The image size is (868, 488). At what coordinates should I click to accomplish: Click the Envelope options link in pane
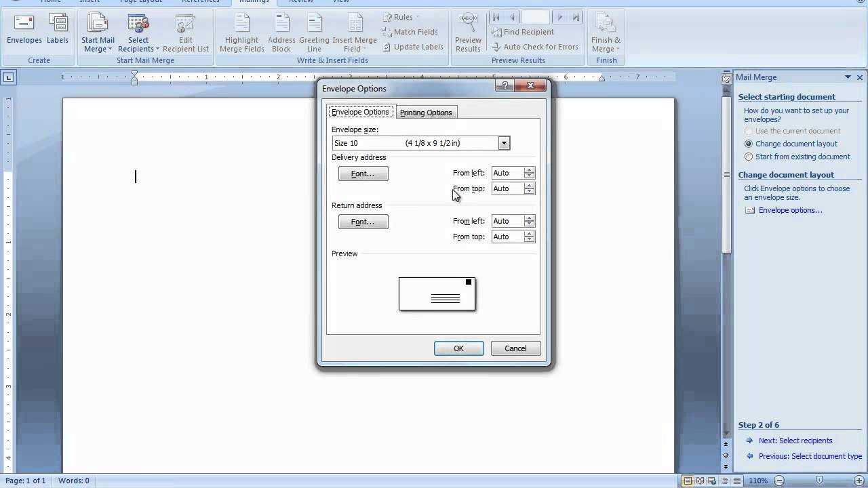790,210
